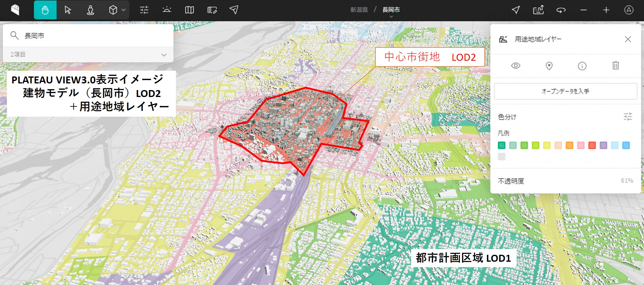Select the orange legend swatch
Viewport: 644px width, 285px height.
(x=569, y=145)
